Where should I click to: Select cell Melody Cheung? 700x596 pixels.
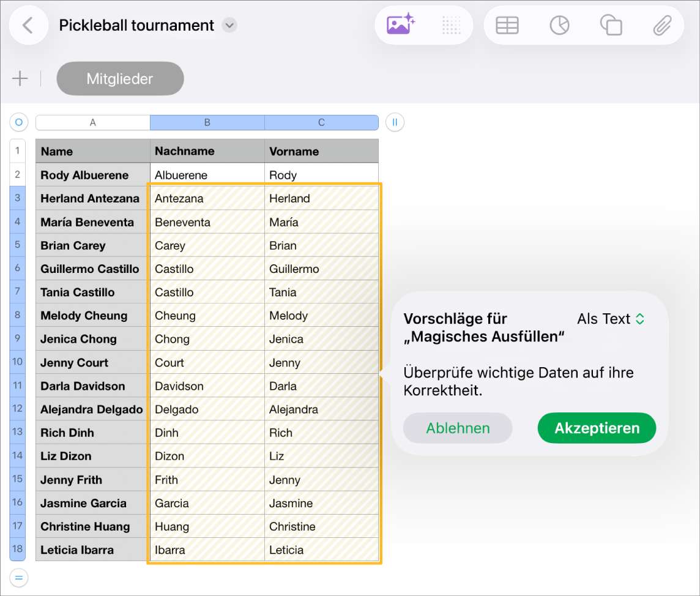(93, 316)
